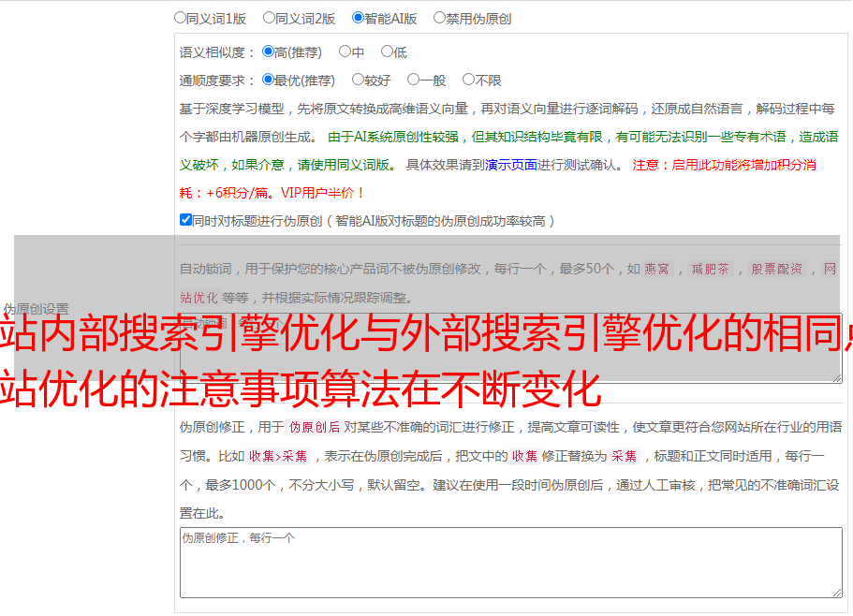Screen dimensions: 853x616
Task: Click the 收集>采集 example tag
Action: pos(278,456)
